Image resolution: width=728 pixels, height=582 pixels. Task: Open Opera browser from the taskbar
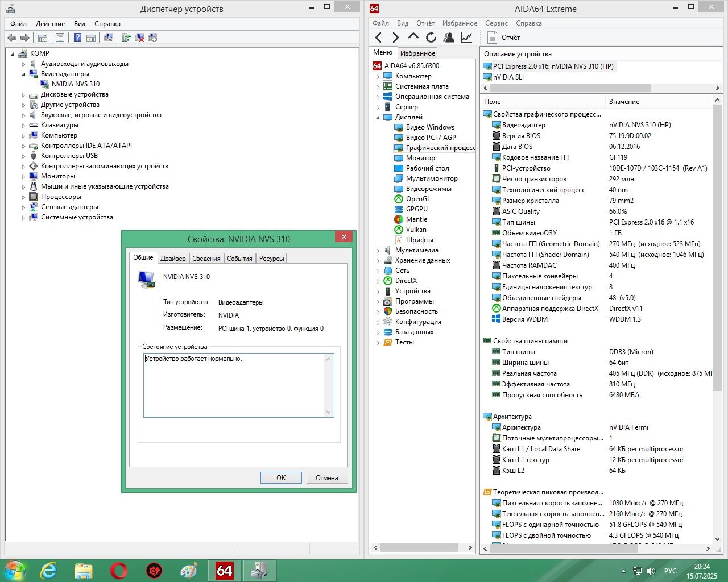(x=119, y=570)
